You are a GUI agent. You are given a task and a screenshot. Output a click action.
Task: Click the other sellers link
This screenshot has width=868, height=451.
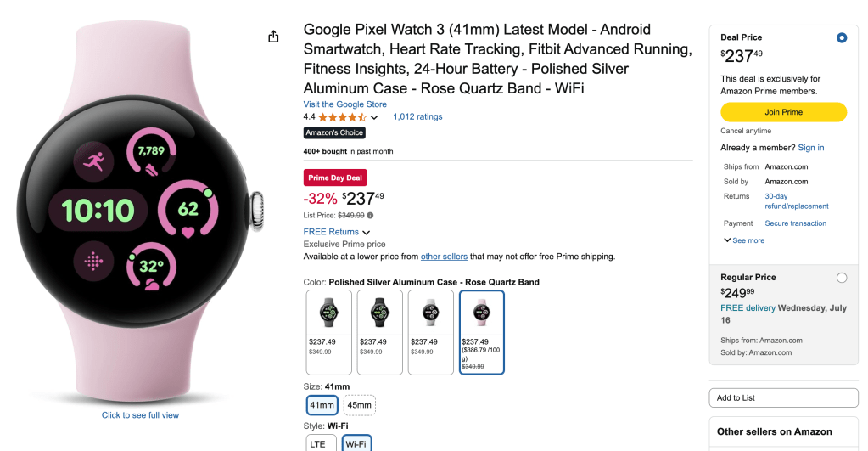(444, 257)
